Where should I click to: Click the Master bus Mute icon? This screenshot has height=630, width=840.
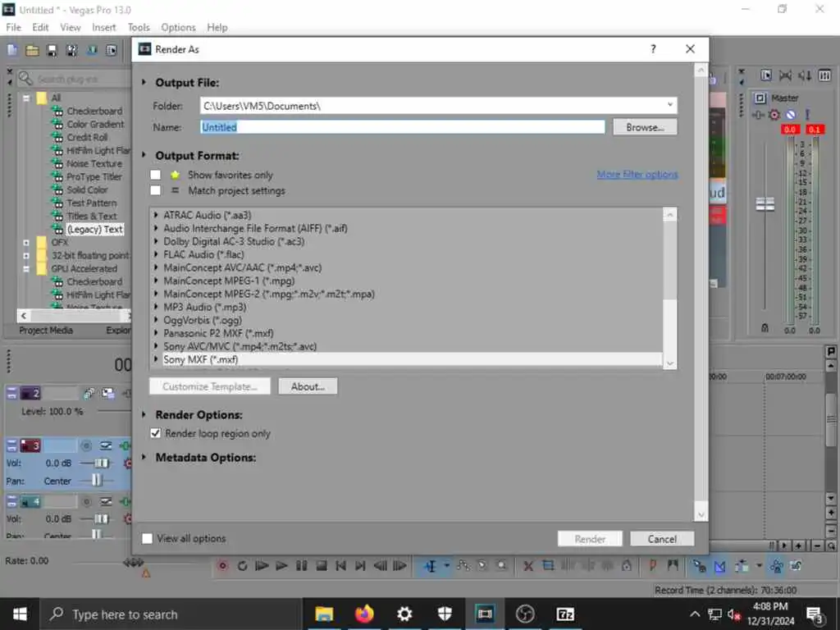click(791, 115)
